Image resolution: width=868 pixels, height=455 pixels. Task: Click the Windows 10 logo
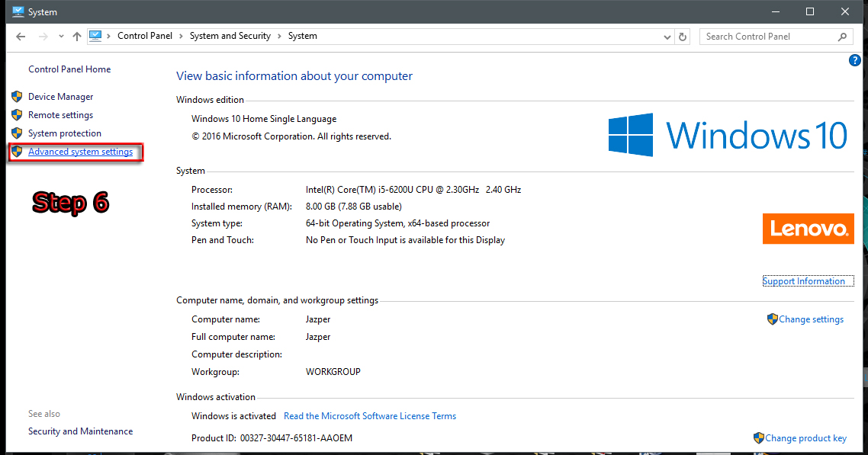click(728, 135)
